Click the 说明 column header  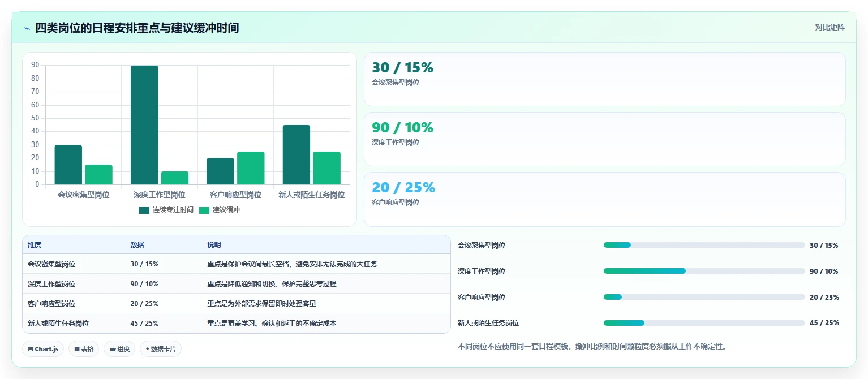point(214,245)
